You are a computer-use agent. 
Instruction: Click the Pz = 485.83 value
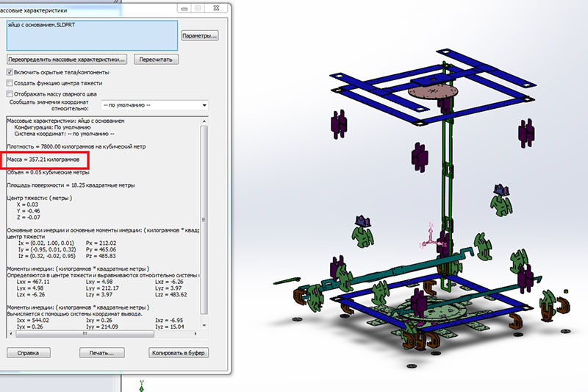101,256
